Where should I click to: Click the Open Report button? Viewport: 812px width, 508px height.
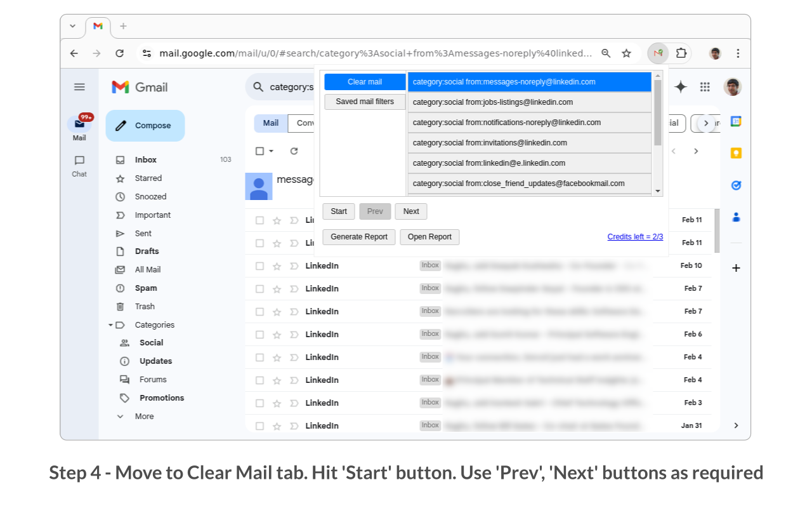tap(429, 237)
